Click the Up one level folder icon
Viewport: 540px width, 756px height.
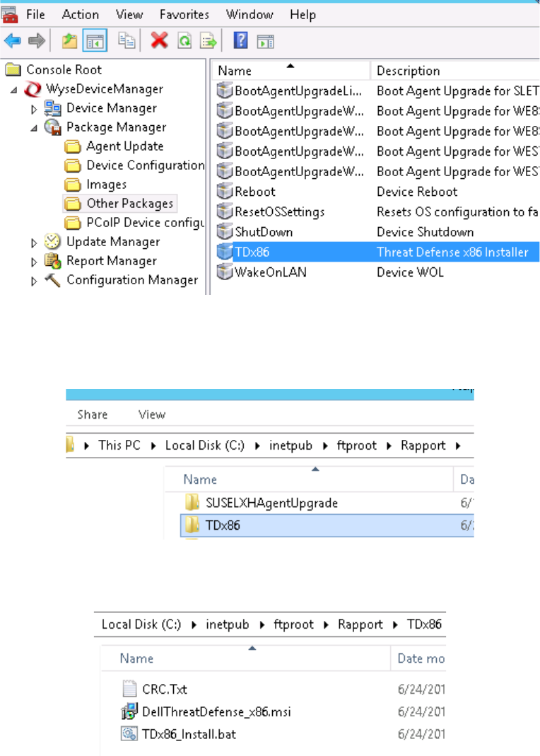tap(69, 41)
